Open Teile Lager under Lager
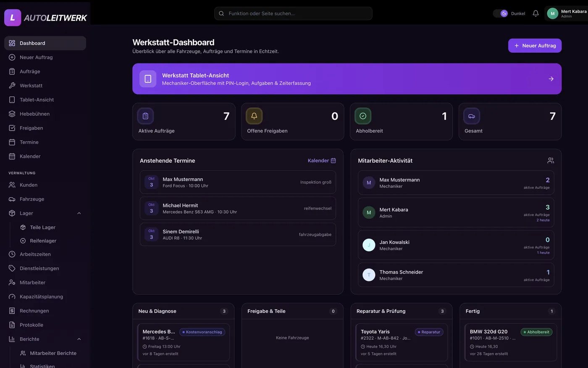 (x=50, y=227)
